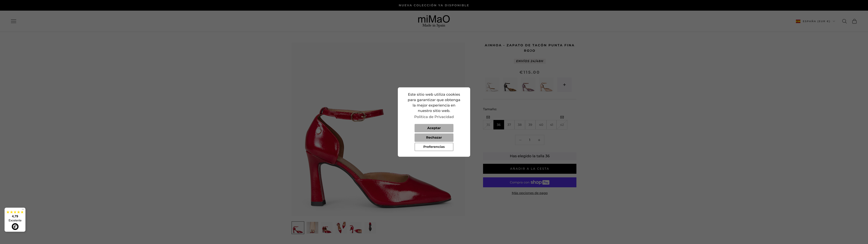Click the NUEVA COLECCIÓN YA DISPONIBLE banner
Viewport: 868px width, 244px height.
[x=434, y=5]
